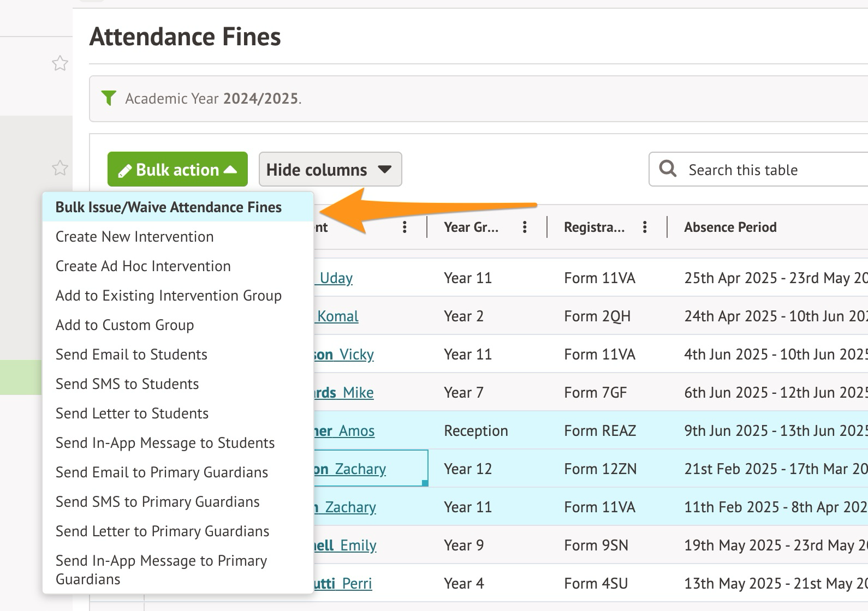Screen dimensions: 868x611
Task: Collapse the Bulk action dropdown
Action: coord(177,170)
